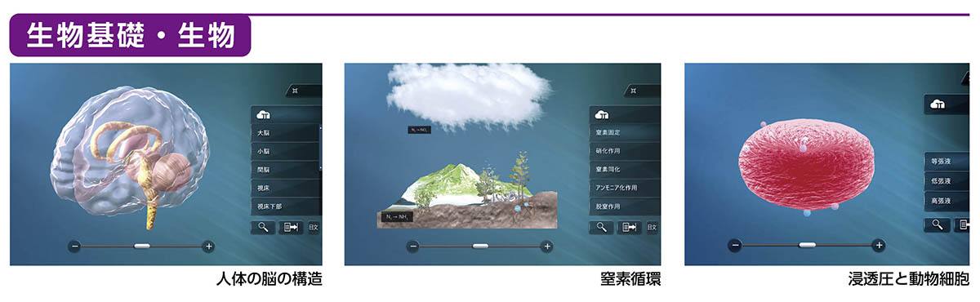This screenshot has height=302, width=980.
Task: Choose 低張液 in the osmotic pressure list
Action: click(x=947, y=181)
